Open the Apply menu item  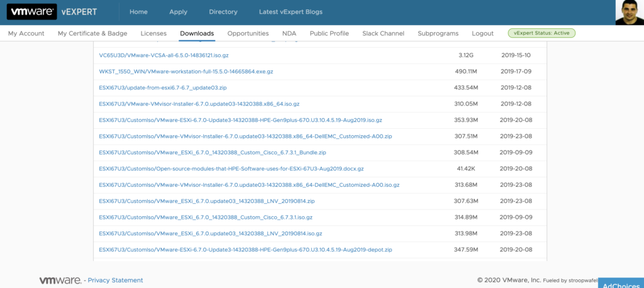click(x=178, y=12)
